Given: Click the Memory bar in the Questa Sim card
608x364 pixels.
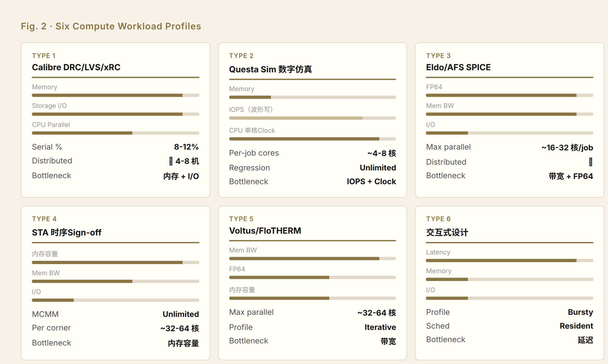Looking at the screenshot, I should click(x=313, y=97).
